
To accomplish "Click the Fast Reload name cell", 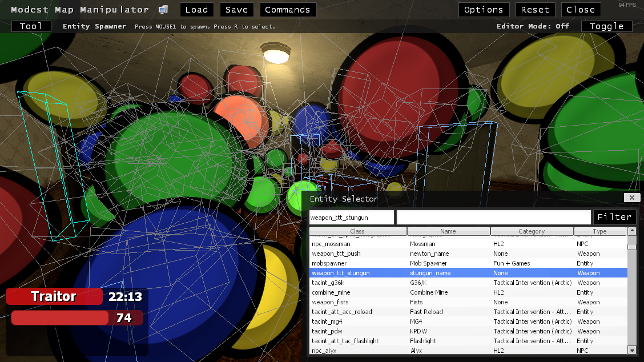I will (426, 312).
